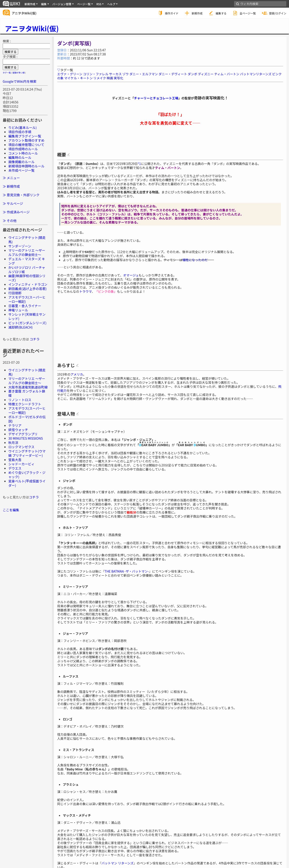Open コチラ link under recently created pages
Image resolution: width=289 pixels, height=868 pixels.
click(x=35, y=339)
